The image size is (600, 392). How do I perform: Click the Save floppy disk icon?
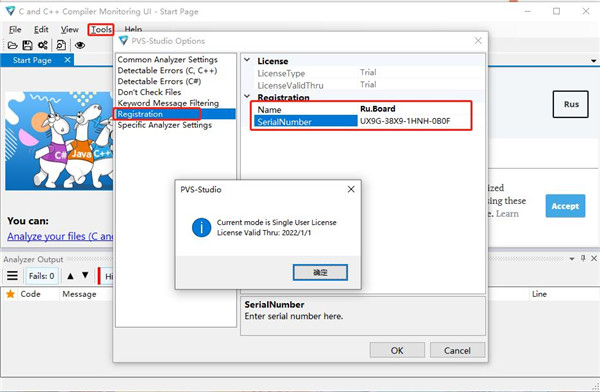[27, 45]
